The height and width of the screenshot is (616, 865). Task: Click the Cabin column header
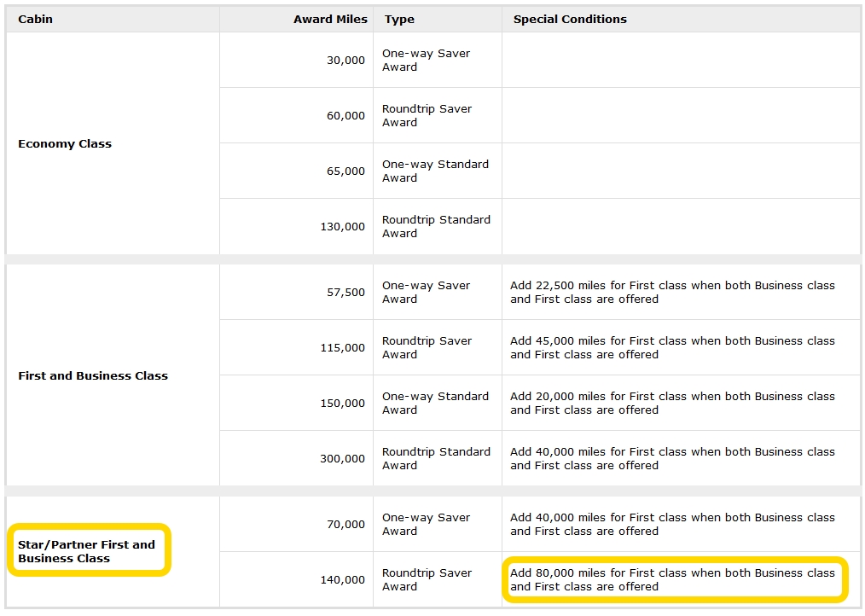pyautogui.click(x=35, y=19)
